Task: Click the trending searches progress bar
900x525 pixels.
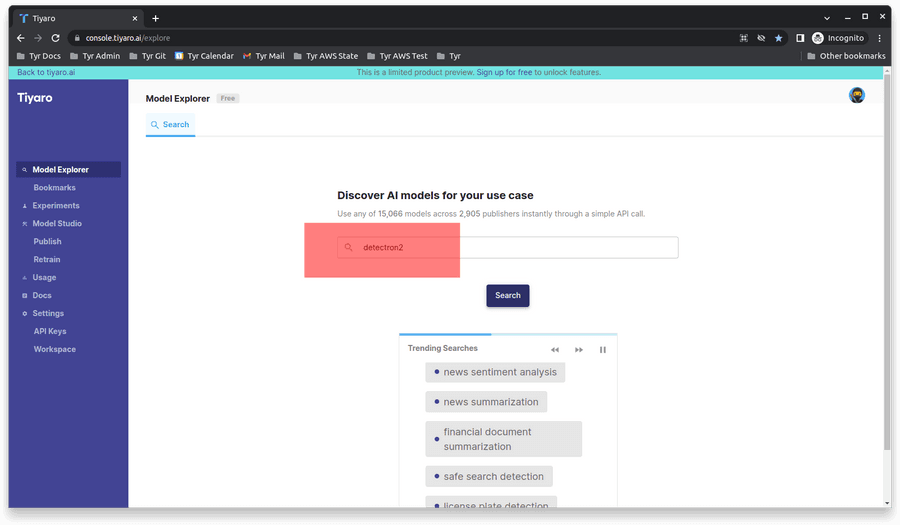Action: pyautogui.click(x=508, y=334)
